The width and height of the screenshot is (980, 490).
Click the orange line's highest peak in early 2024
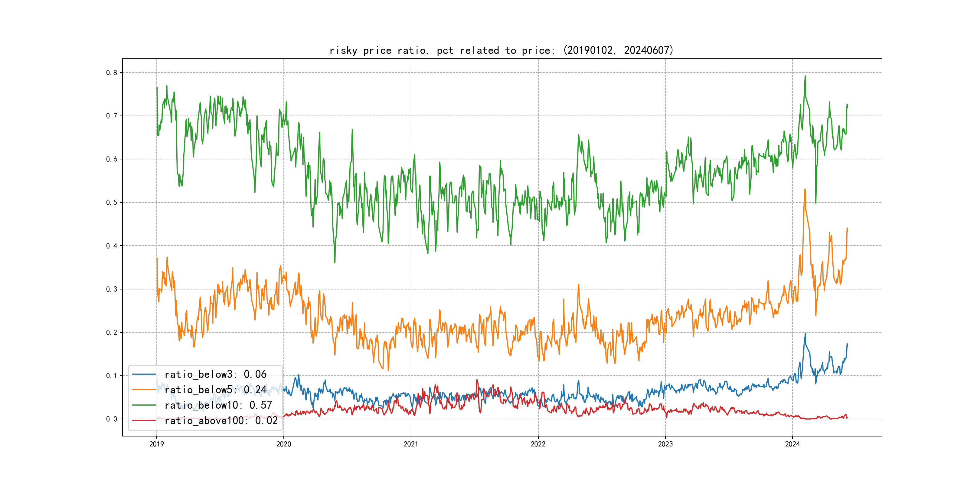pyautogui.click(x=805, y=189)
